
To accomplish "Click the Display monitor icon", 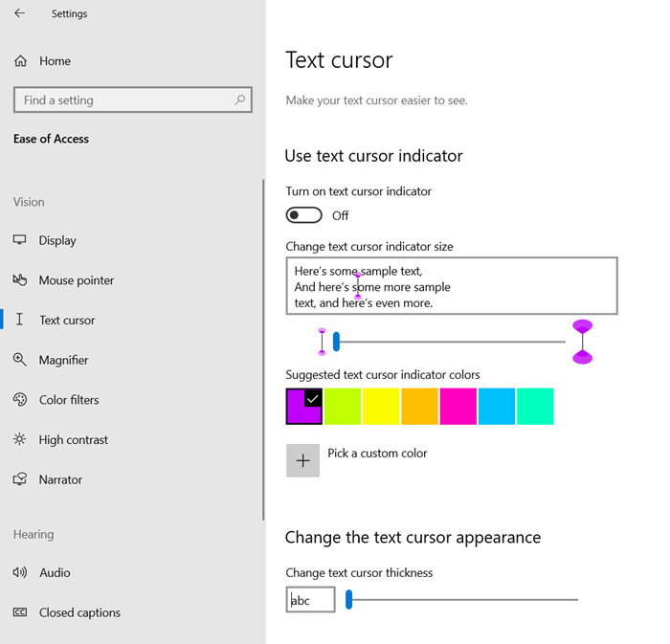I will coord(20,240).
